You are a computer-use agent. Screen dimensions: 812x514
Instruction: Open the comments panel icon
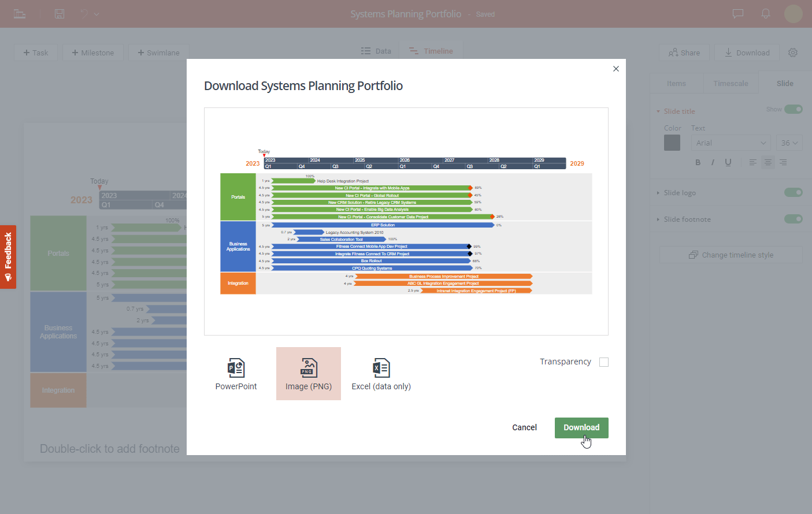[737, 14]
